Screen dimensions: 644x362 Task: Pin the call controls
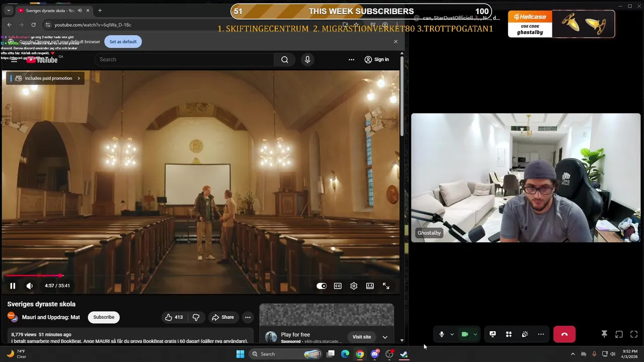[x=604, y=334]
